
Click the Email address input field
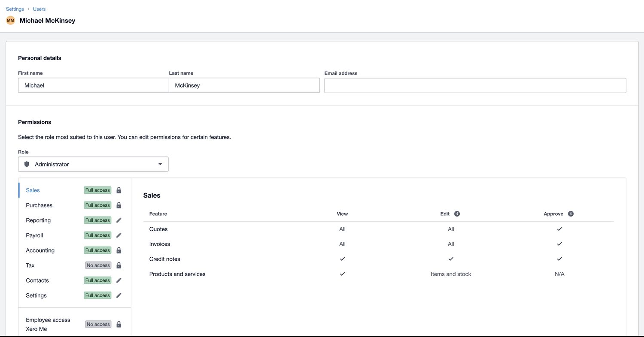click(475, 85)
